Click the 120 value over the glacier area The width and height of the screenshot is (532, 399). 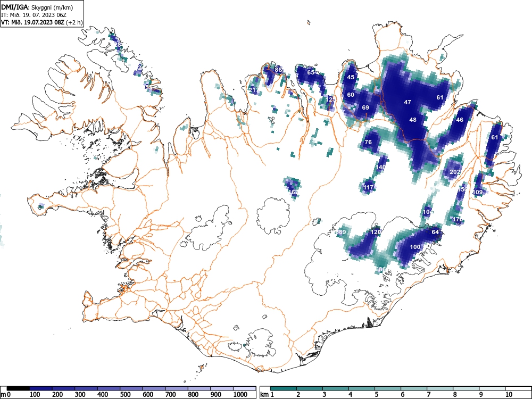click(x=376, y=232)
